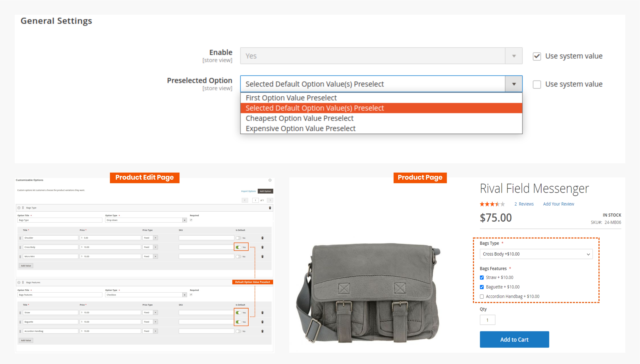Image resolution: width=640 pixels, height=364 pixels.
Task: Open Price Type dropdown for Straw
Action: coord(150,312)
